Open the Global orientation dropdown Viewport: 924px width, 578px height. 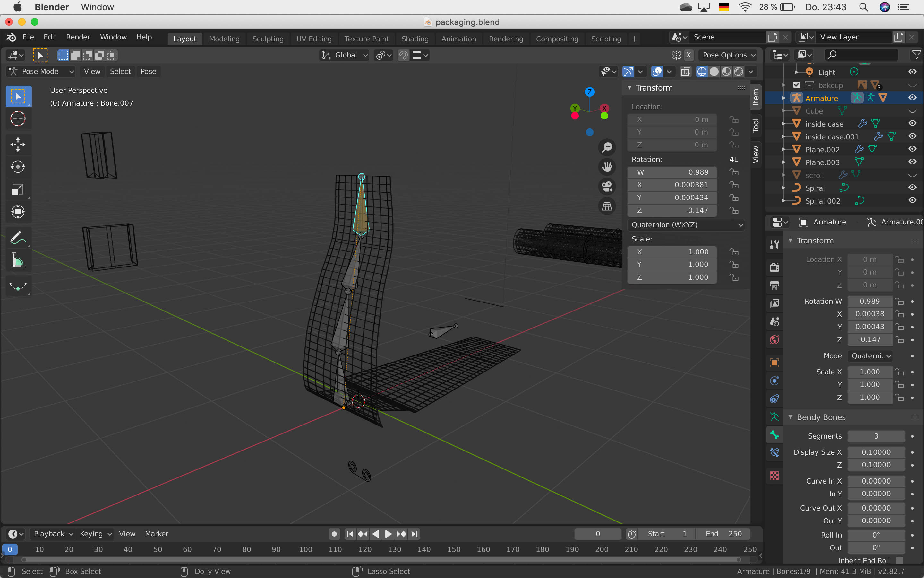[344, 55]
